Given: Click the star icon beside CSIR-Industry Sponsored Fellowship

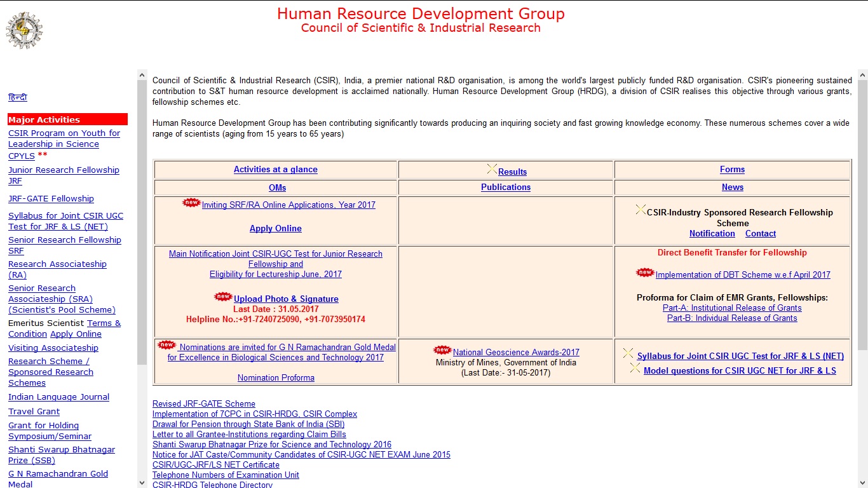Looking at the screenshot, I should pyautogui.click(x=641, y=210).
